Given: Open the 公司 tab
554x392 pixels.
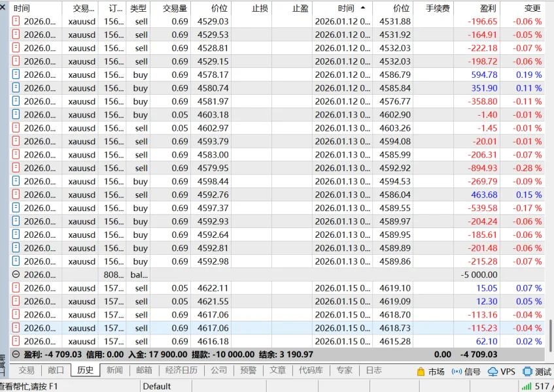Looking at the screenshot, I should pyautogui.click(x=218, y=370).
